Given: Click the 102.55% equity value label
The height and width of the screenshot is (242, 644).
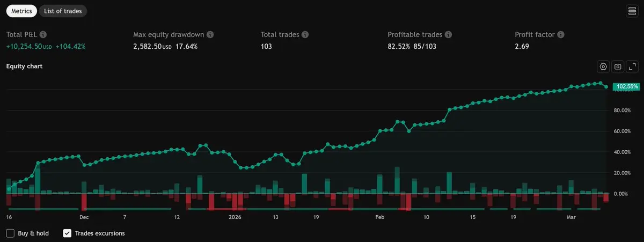Looking at the screenshot, I should 626,86.
